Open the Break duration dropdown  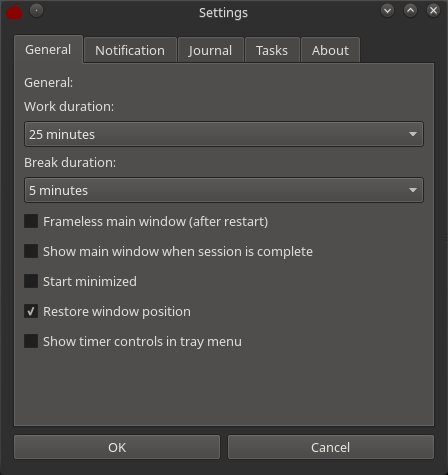(x=224, y=190)
